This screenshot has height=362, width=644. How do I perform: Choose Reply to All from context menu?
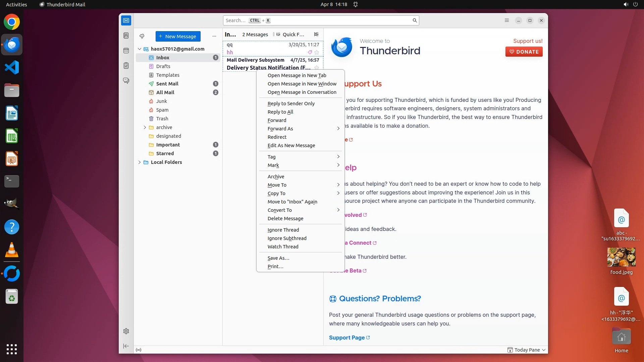point(280,112)
